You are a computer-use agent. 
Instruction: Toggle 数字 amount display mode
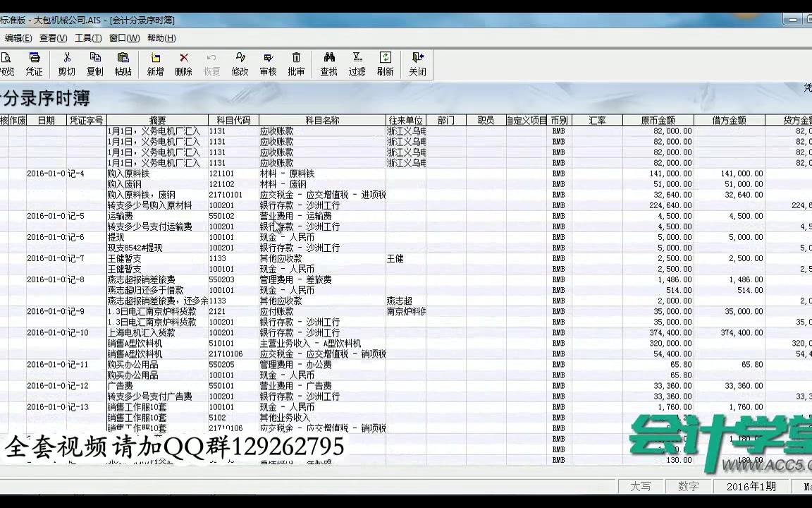687,486
